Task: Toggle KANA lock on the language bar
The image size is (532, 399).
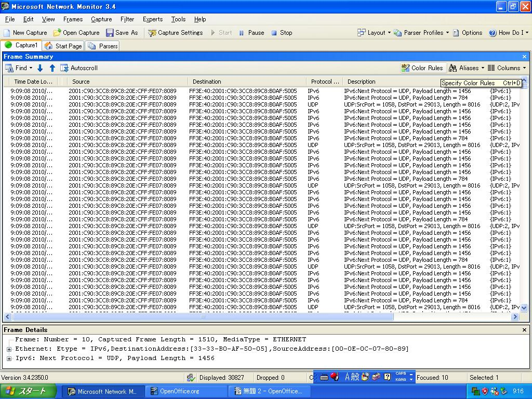Action: pos(401,380)
